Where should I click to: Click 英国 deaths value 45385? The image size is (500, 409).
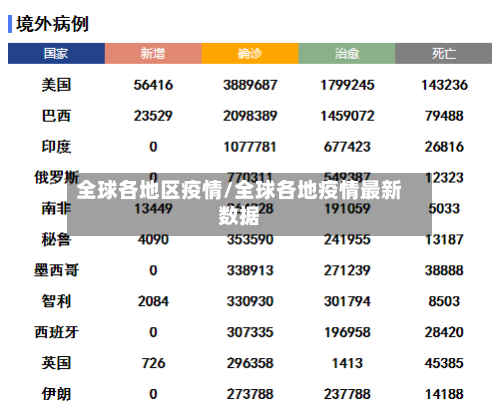(444, 363)
